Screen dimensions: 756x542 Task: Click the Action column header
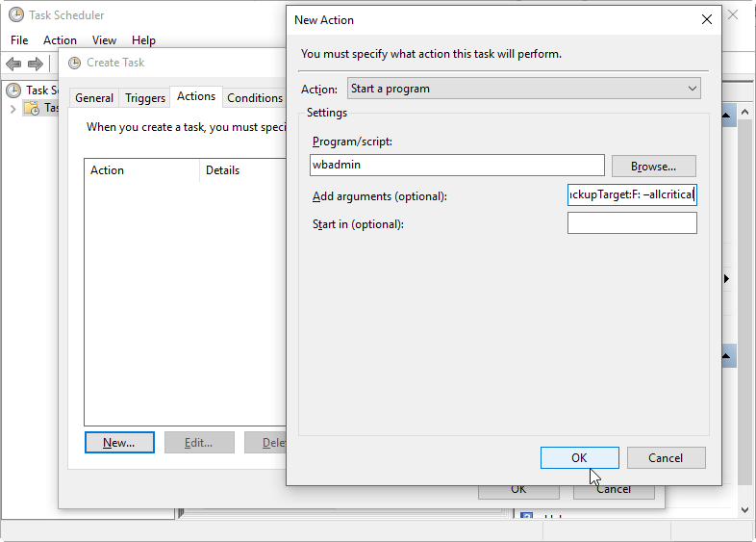pyautogui.click(x=141, y=170)
